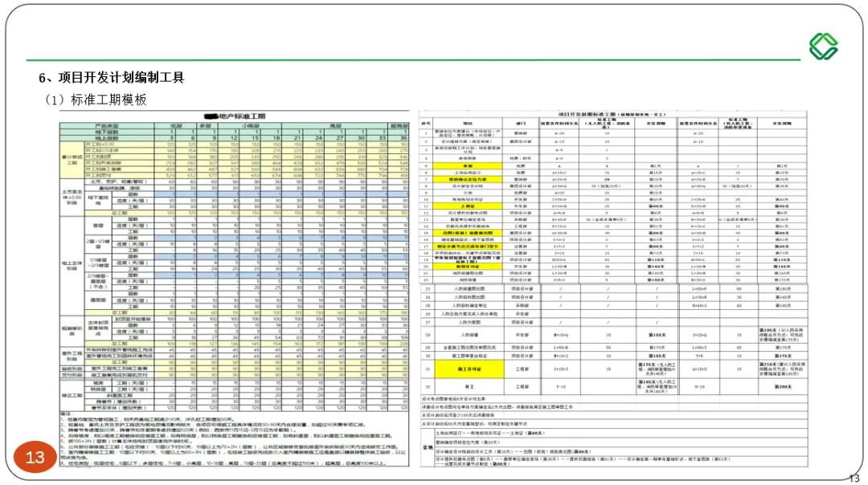Click the yellow '拿地' cell in row 5
Screen dimensions: 868x485
pos(468,166)
